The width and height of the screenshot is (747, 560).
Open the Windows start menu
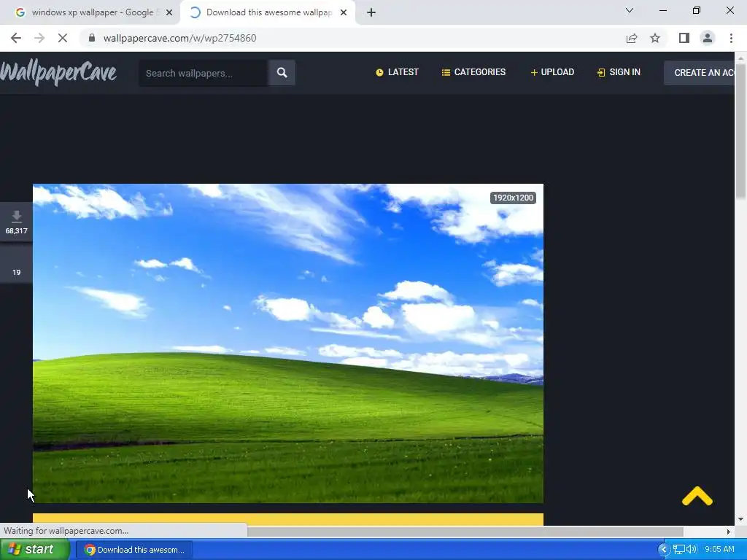point(34,550)
